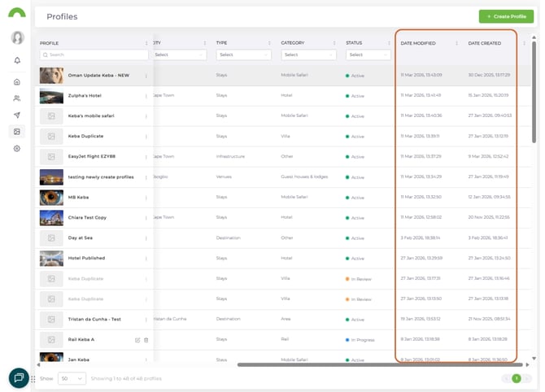545x392 pixels.
Task: Expand the Category filter dropdown
Action: [308, 54]
